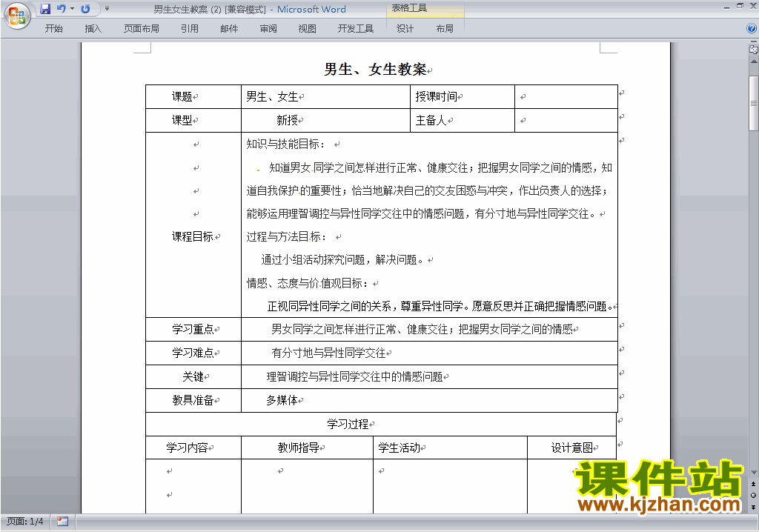The image size is (759, 532).
Task: Click the next page double-arrow button
Action: click(x=753, y=507)
